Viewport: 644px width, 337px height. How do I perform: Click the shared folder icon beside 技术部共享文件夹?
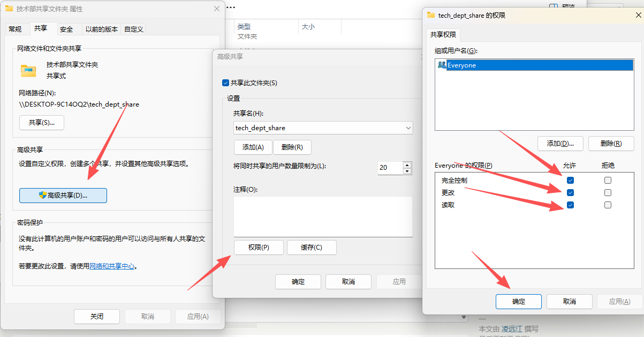(28, 70)
